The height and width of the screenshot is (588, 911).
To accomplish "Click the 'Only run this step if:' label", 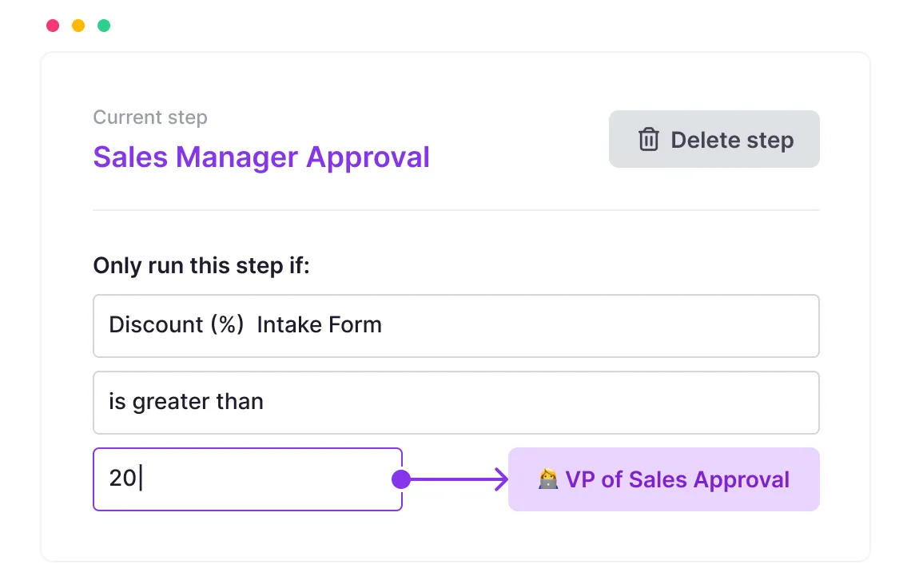I will click(x=201, y=265).
